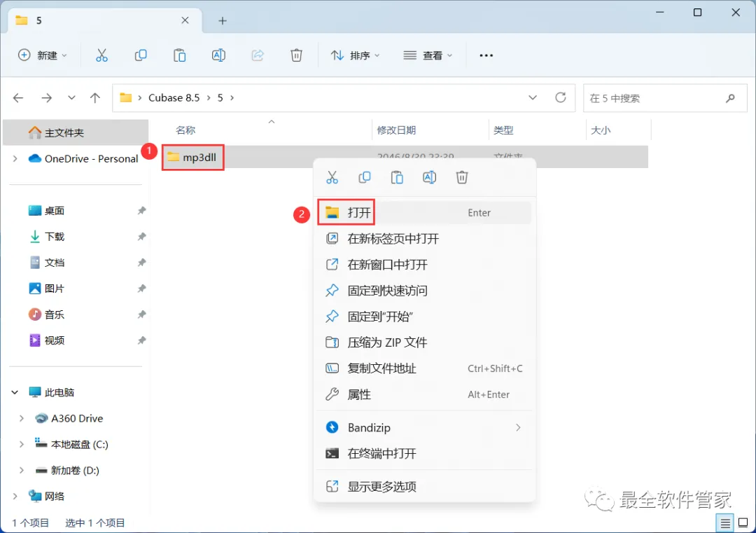Click the 5 breadcrumb segment
The image size is (756, 533).
(x=220, y=98)
